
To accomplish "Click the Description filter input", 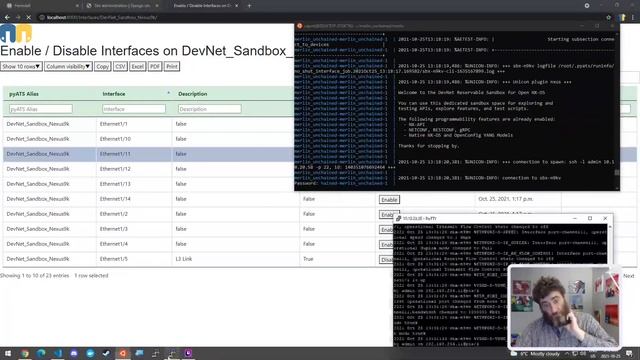I will click(209, 109).
